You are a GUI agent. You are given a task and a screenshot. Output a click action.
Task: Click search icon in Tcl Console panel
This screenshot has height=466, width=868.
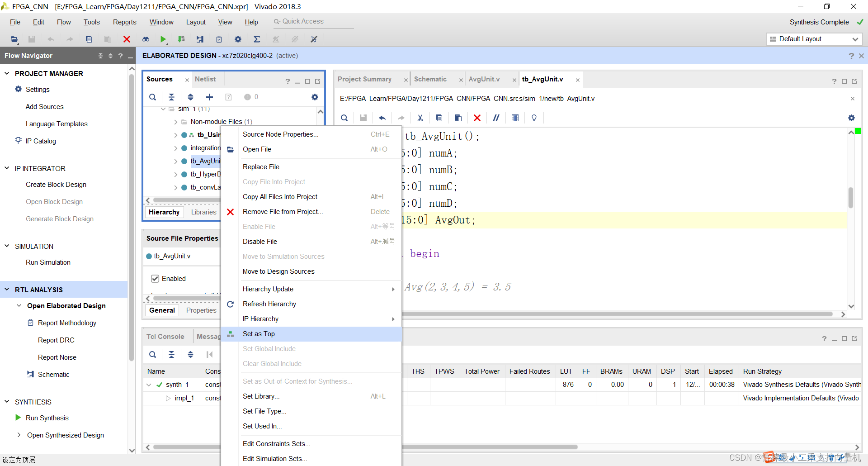tap(153, 354)
